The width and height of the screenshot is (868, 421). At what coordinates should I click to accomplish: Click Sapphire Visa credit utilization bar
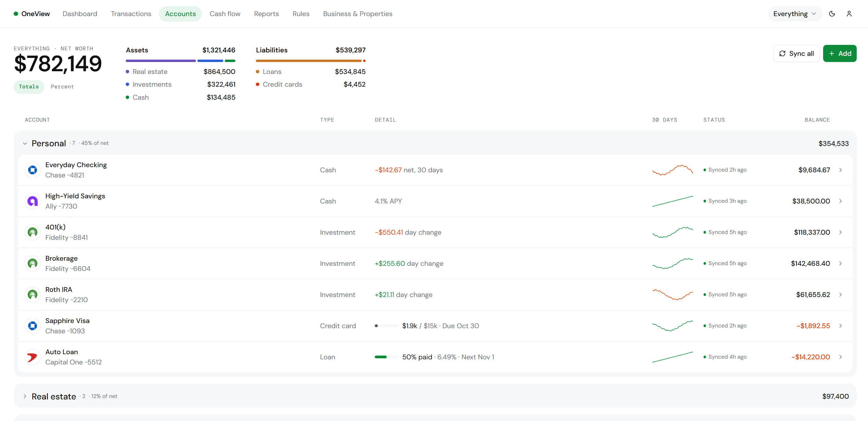point(386,326)
